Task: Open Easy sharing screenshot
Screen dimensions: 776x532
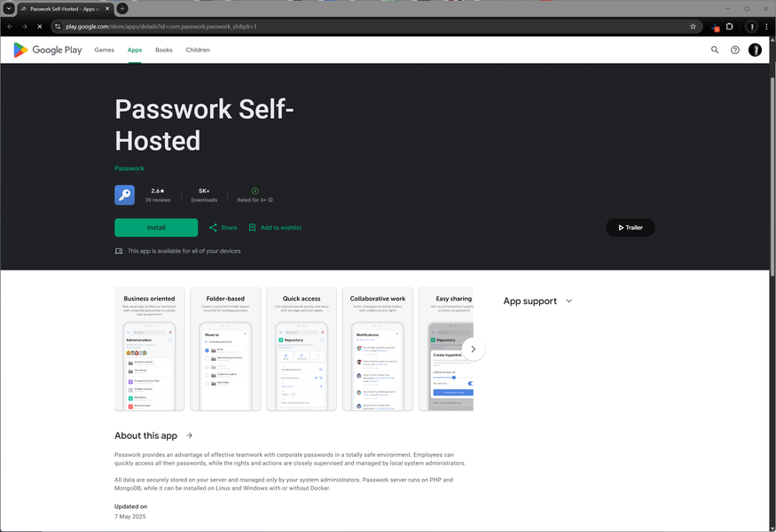Action: click(x=446, y=348)
